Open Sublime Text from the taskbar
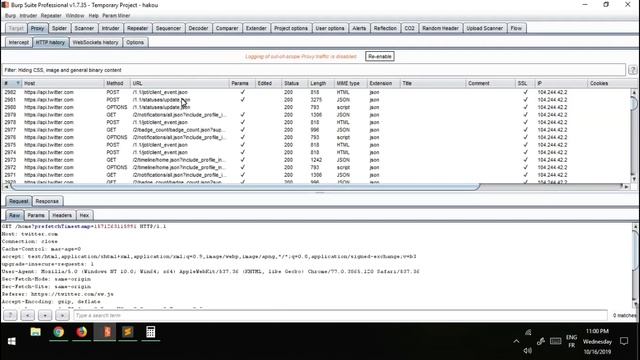Viewport: 640px width, 360px height. 128,332
